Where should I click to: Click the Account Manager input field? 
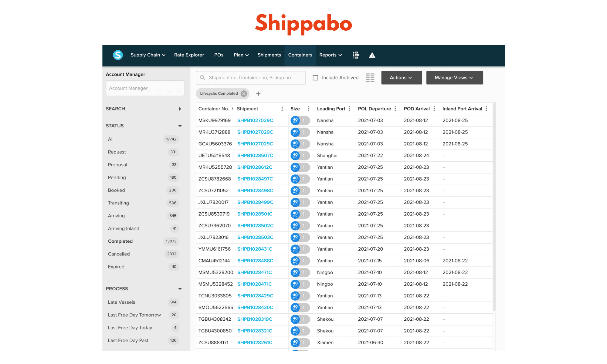point(145,88)
